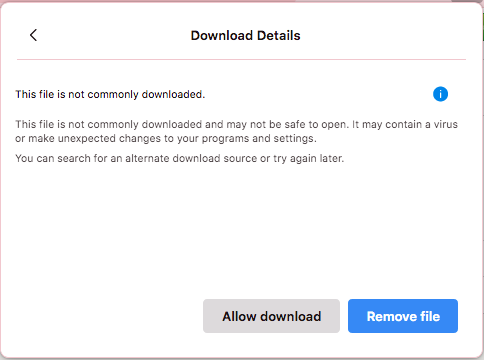
Task: Tap the info icon beside the warning heading
Action: [440, 94]
